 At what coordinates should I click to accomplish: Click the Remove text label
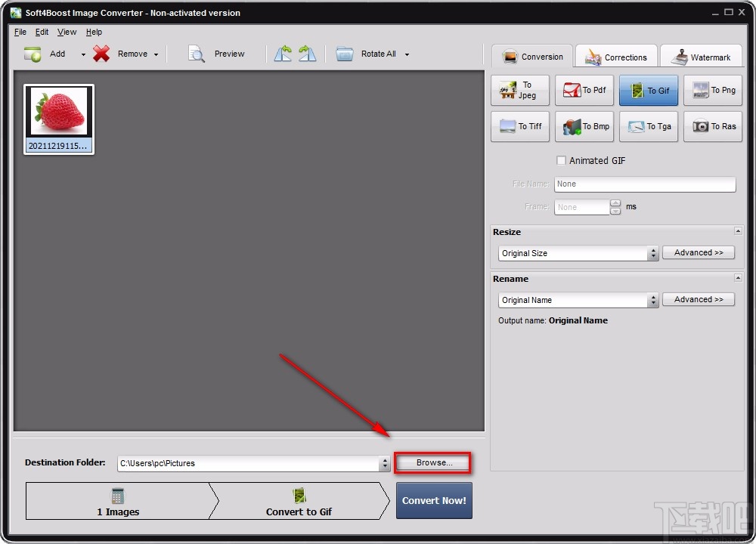[132, 54]
